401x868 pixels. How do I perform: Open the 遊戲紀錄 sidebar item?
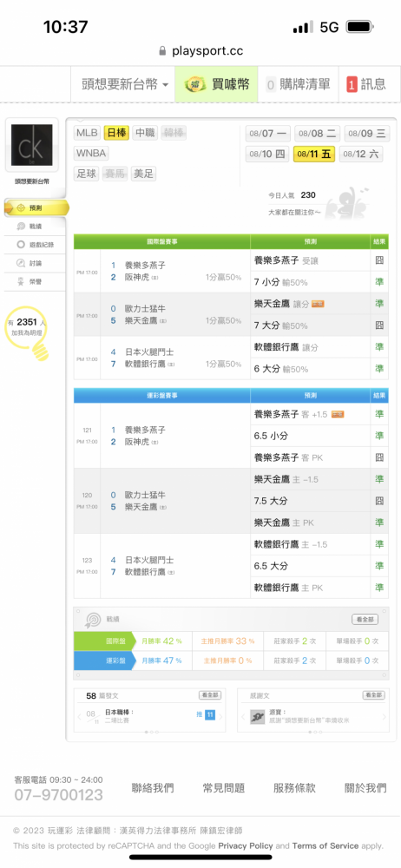point(36,244)
